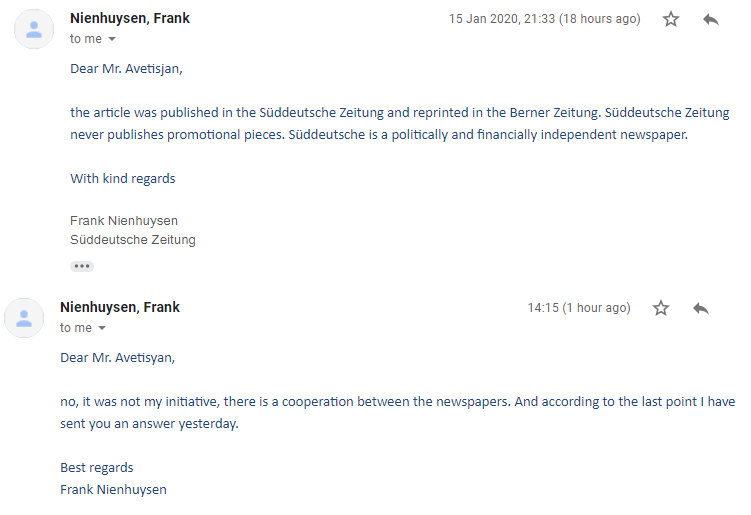Click sender name Nienhuysen, Frank on 14:15 email

(120, 307)
